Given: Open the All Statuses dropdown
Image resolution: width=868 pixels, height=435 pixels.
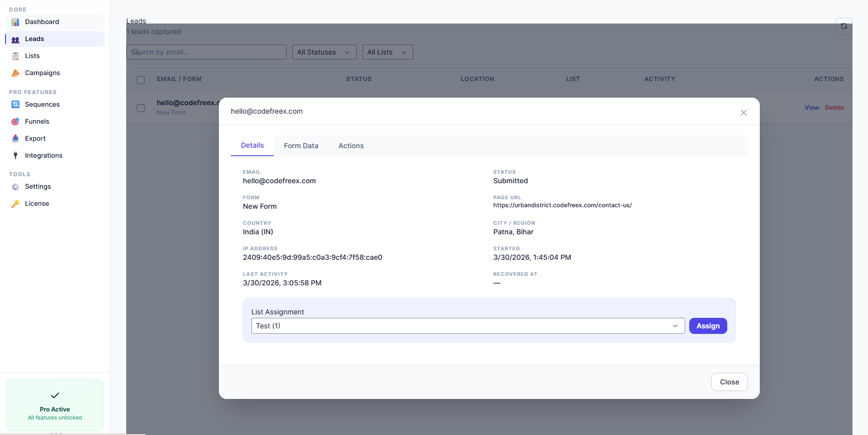Looking at the screenshot, I should [x=325, y=52].
